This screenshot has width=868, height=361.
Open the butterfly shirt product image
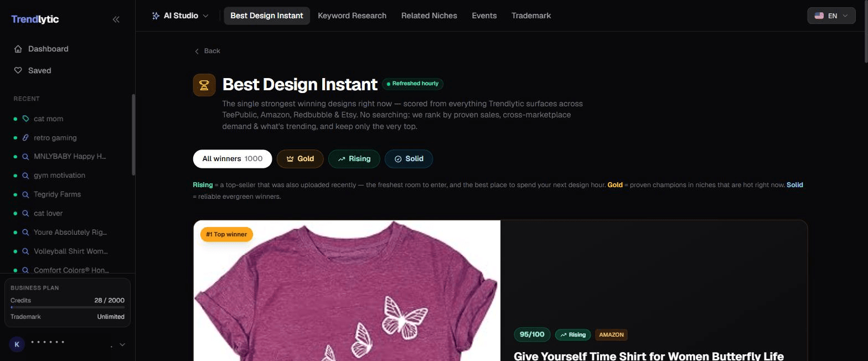[347, 291]
